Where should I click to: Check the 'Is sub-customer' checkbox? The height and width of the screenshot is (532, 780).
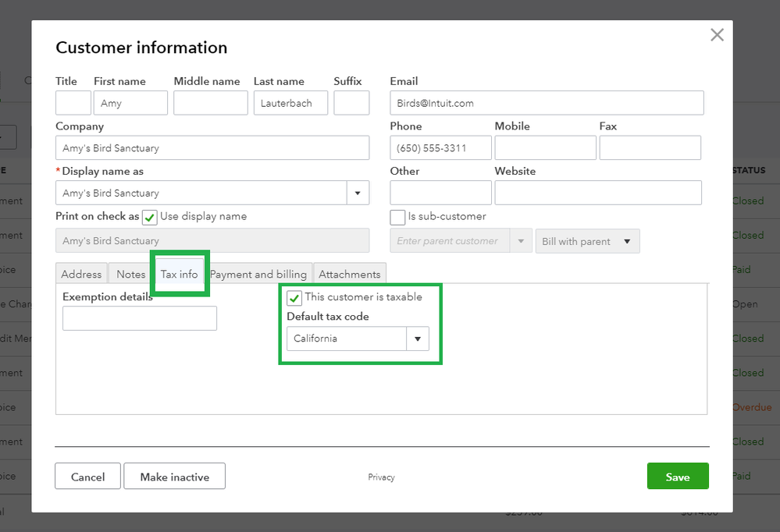click(x=397, y=218)
